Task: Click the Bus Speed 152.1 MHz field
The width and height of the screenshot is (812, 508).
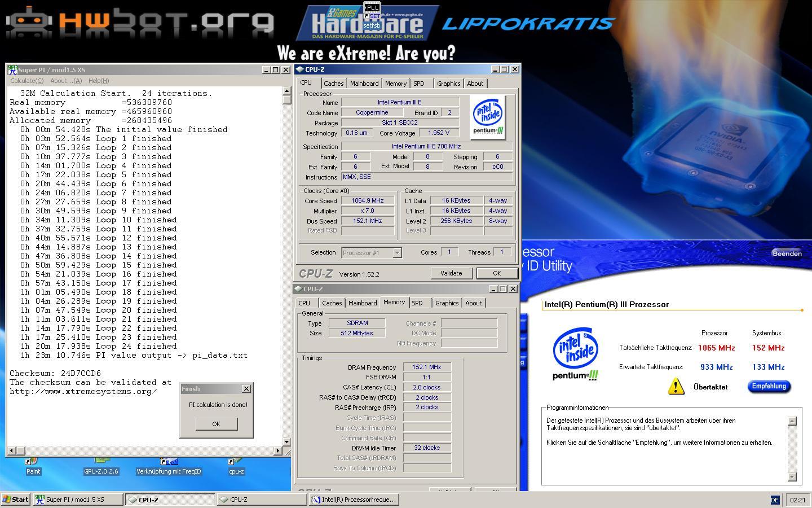Action: 368,221
